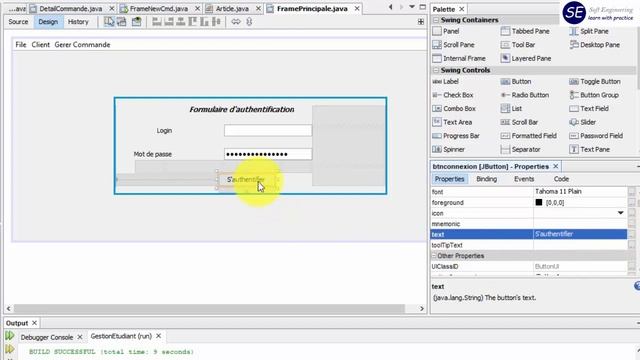Choose Scroll Bar from Swing Controls
640x360 pixels.
pyautogui.click(x=519, y=122)
